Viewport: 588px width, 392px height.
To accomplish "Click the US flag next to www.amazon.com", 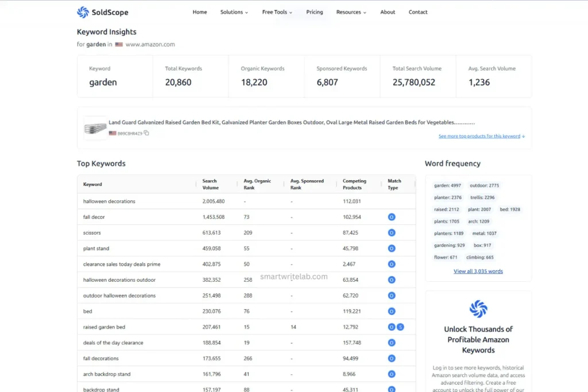I will [x=119, y=44].
